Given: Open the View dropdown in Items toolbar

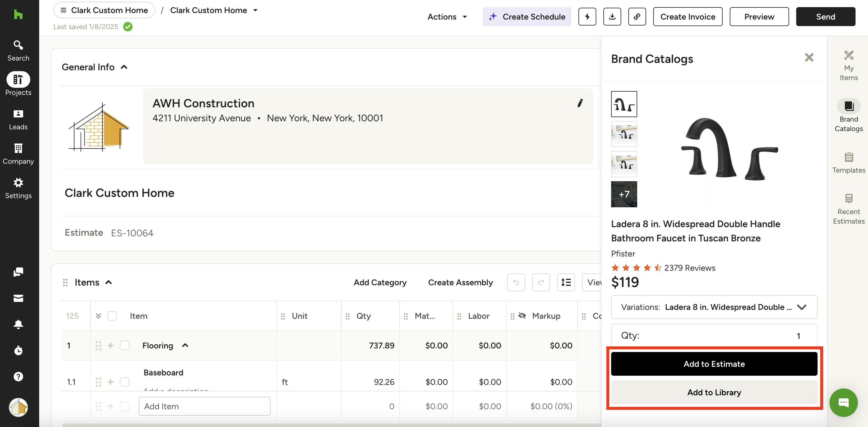Looking at the screenshot, I should pyautogui.click(x=592, y=282).
